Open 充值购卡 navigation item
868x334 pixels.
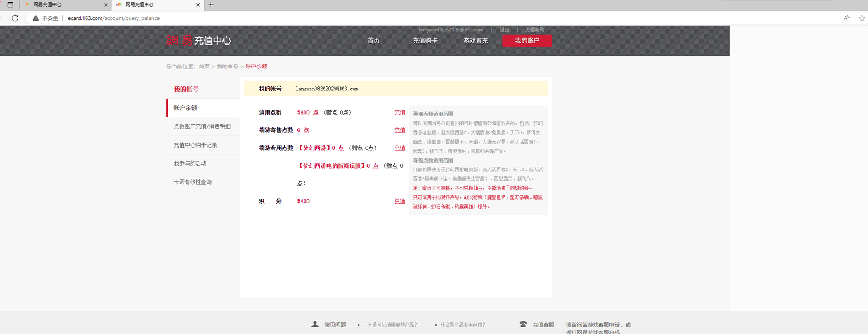[x=425, y=41]
